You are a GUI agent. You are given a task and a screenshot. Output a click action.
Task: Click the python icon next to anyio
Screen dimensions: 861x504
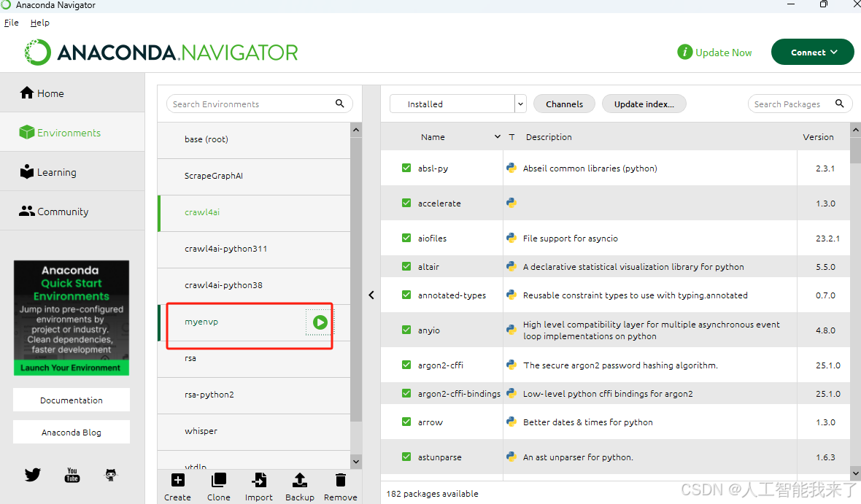tap(511, 330)
